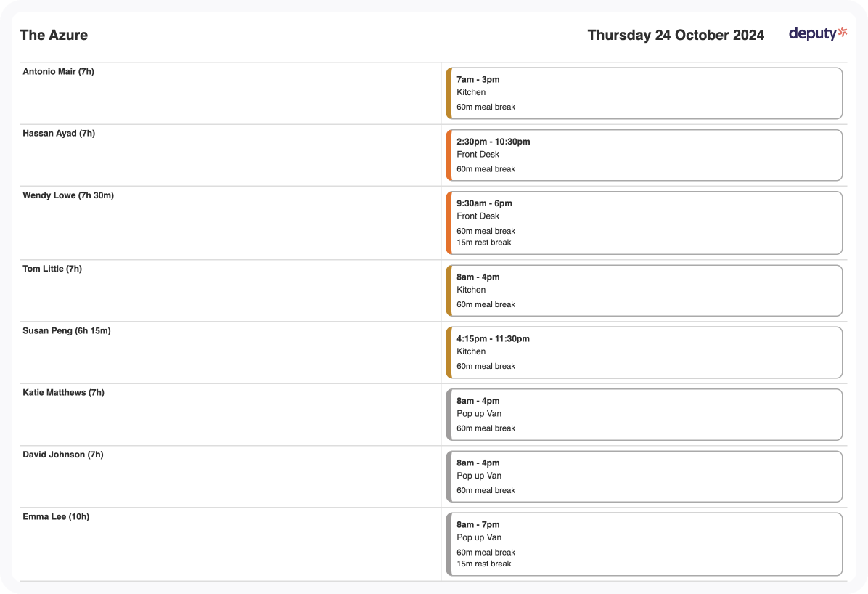Click the Deputy logo icon
This screenshot has width=868, height=594.
(818, 33)
